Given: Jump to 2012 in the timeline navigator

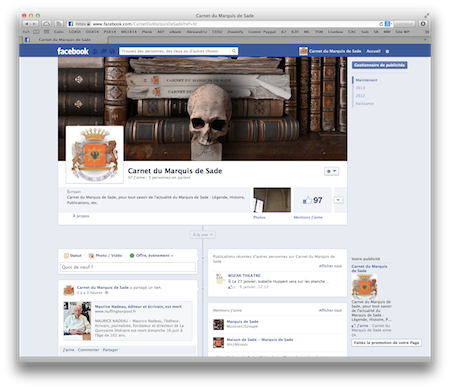Looking at the screenshot, I should coord(360,96).
